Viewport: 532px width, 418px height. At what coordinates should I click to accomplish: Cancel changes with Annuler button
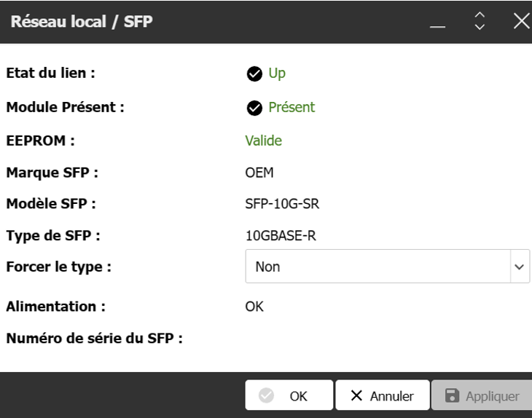[x=383, y=395]
